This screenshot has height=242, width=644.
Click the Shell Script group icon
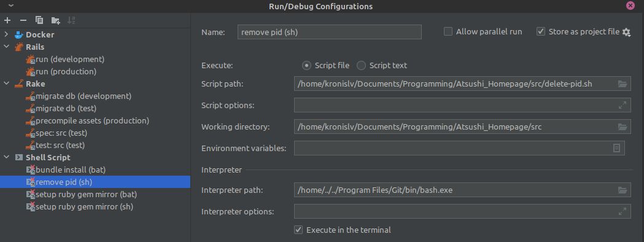click(x=19, y=157)
